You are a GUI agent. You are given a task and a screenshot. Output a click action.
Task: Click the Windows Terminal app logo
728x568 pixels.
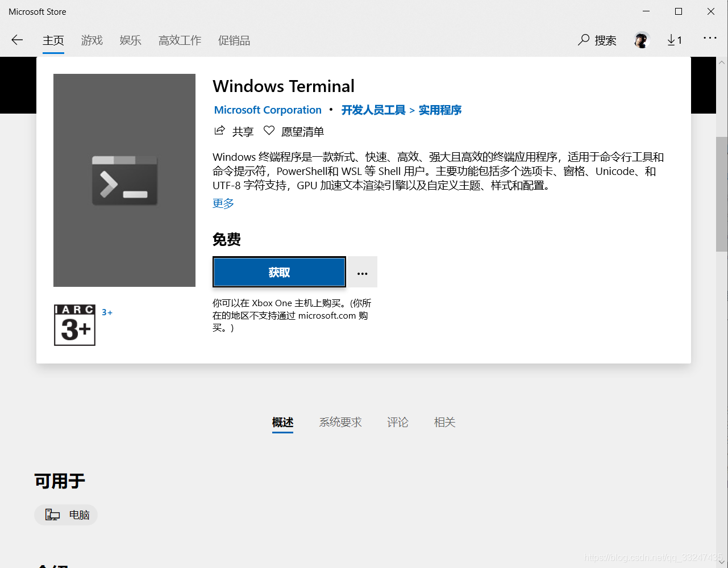pos(124,180)
